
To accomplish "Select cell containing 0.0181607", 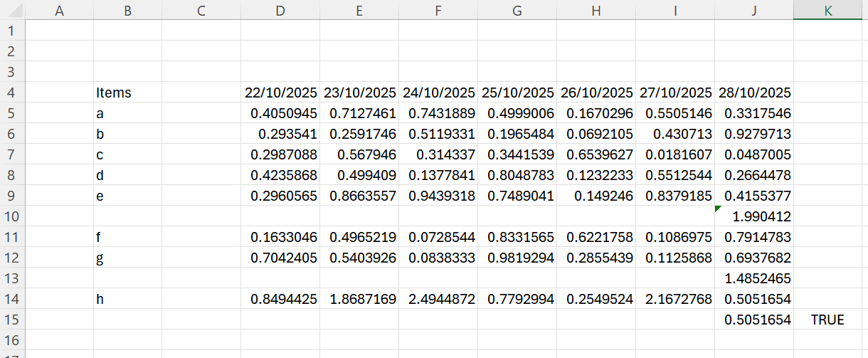I will [675, 154].
